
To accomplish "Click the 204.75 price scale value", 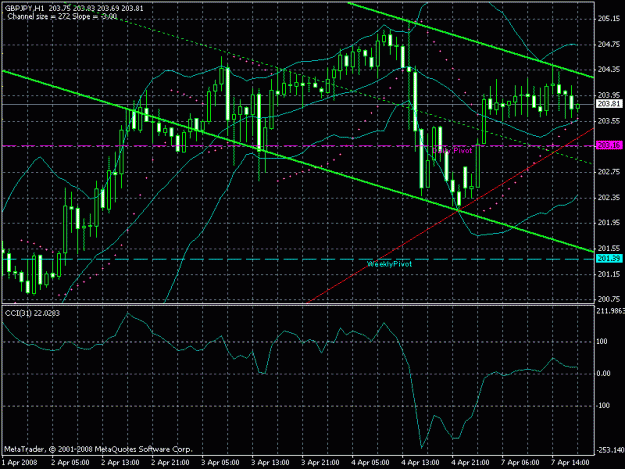I will (609, 44).
